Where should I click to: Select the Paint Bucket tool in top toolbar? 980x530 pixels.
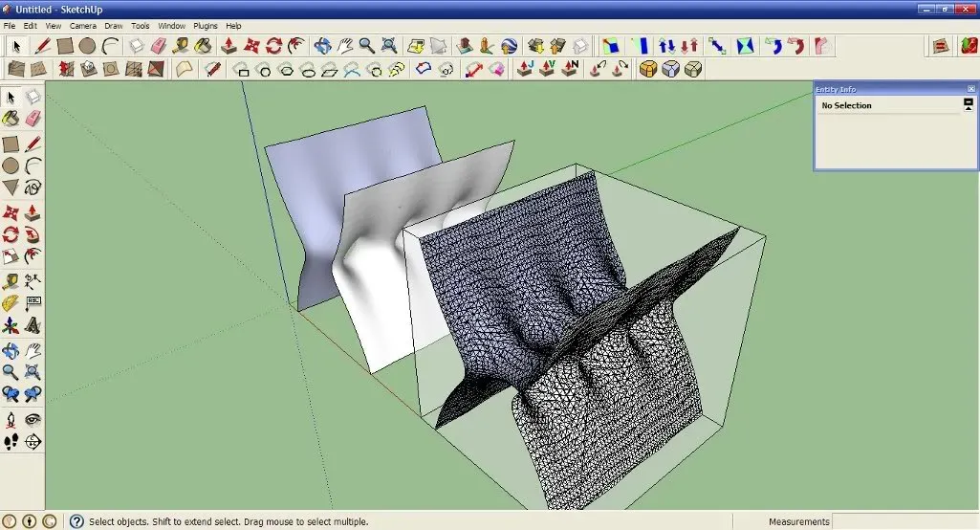(203, 46)
